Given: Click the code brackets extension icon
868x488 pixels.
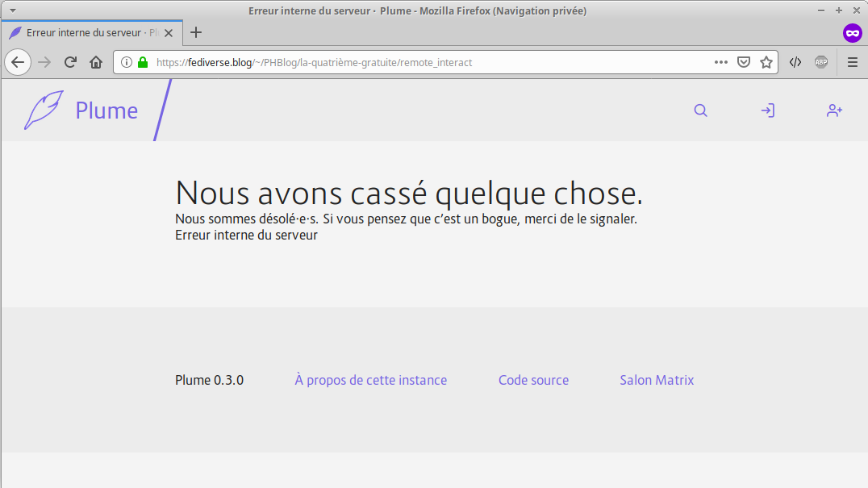Looking at the screenshot, I should pos(795,63).
